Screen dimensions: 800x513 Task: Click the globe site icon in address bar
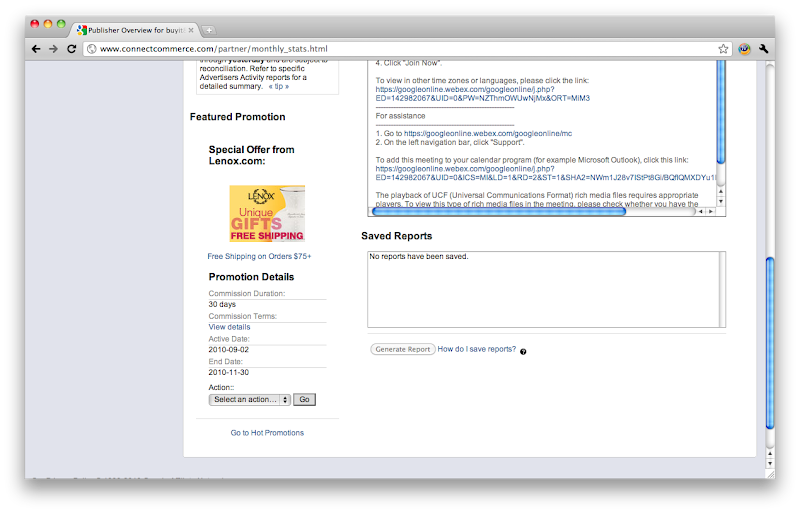click(92, 49)
